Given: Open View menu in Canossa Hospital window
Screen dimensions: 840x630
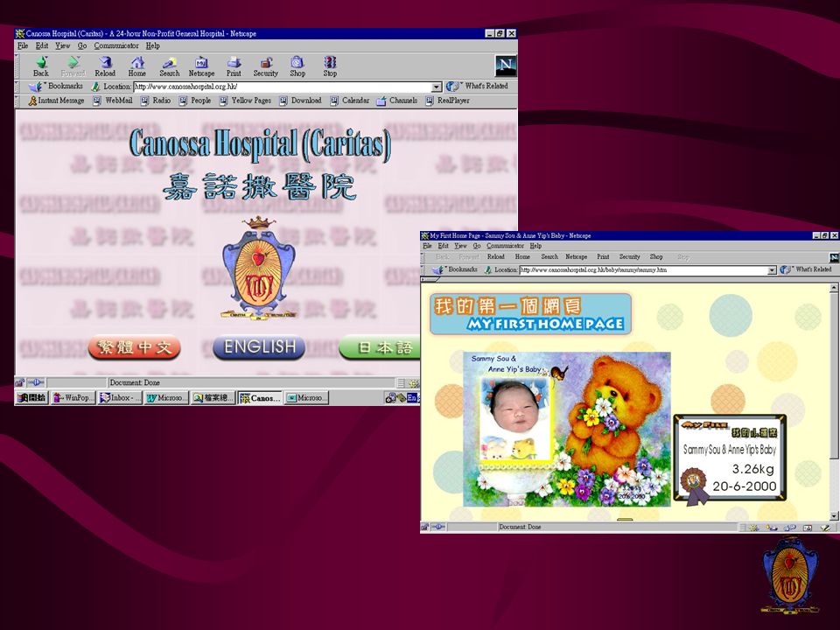Looking at the screenshot, I should [x=63, y=45].
